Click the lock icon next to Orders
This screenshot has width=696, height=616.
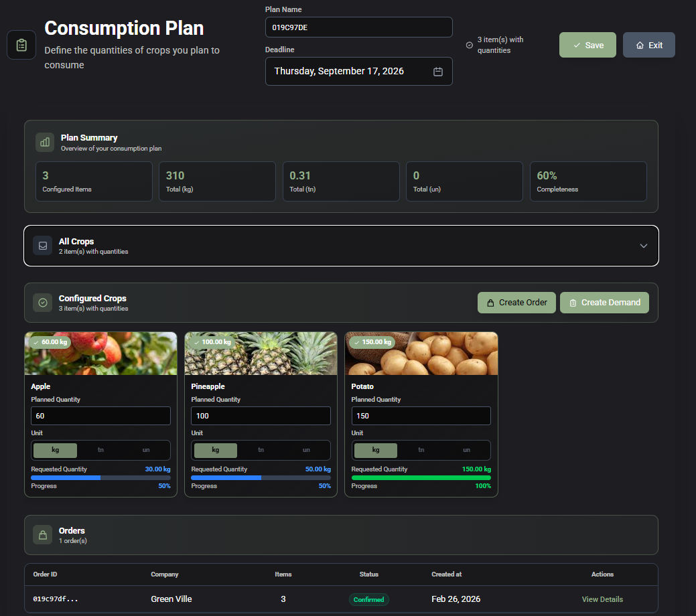pos(42,535)
